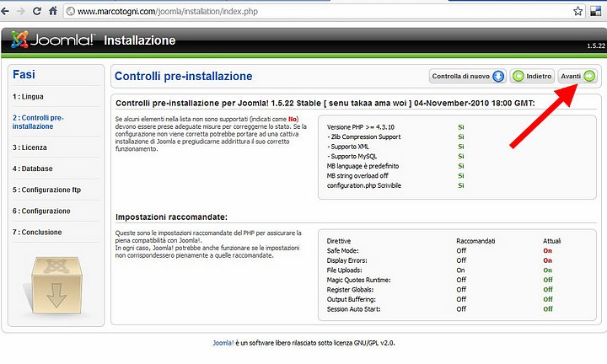Click the Magic Quotes Runtime directive label
The height and width of the screenshot is (364, 607).
359,280
